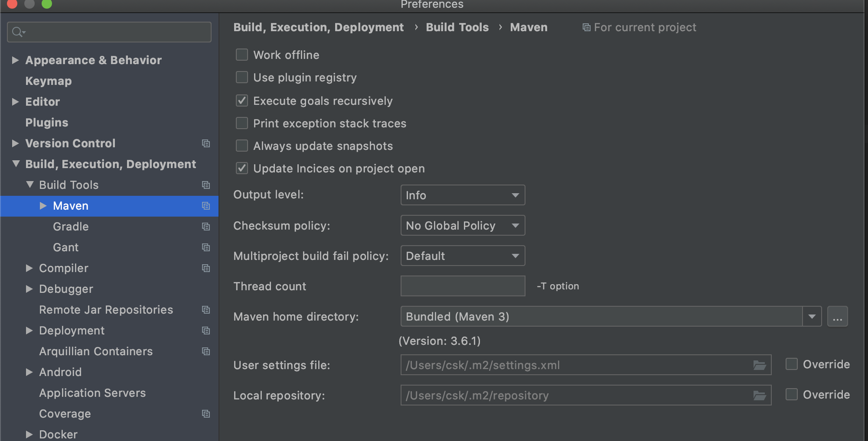This screenshot has height=441, width=868.
Task: Enable Print exception stack traces
Action: click(x=241, y=123)
